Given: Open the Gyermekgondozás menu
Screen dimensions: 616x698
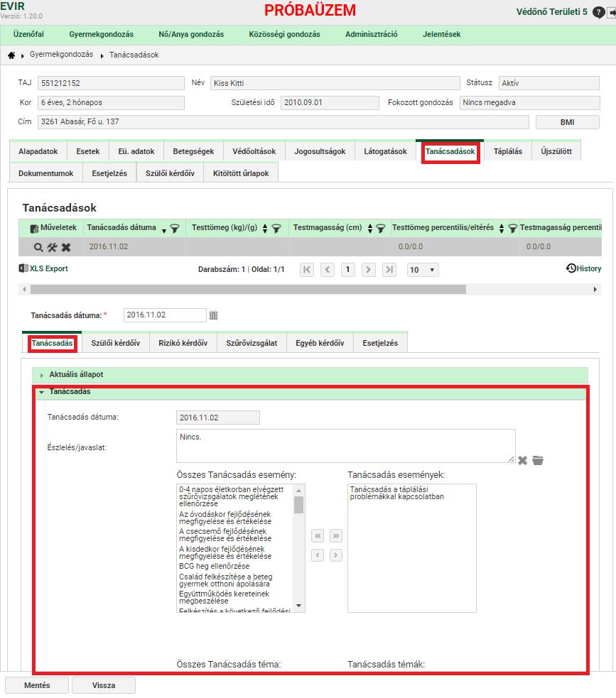Looking at the screenshot, I should (x=101, y=34).
